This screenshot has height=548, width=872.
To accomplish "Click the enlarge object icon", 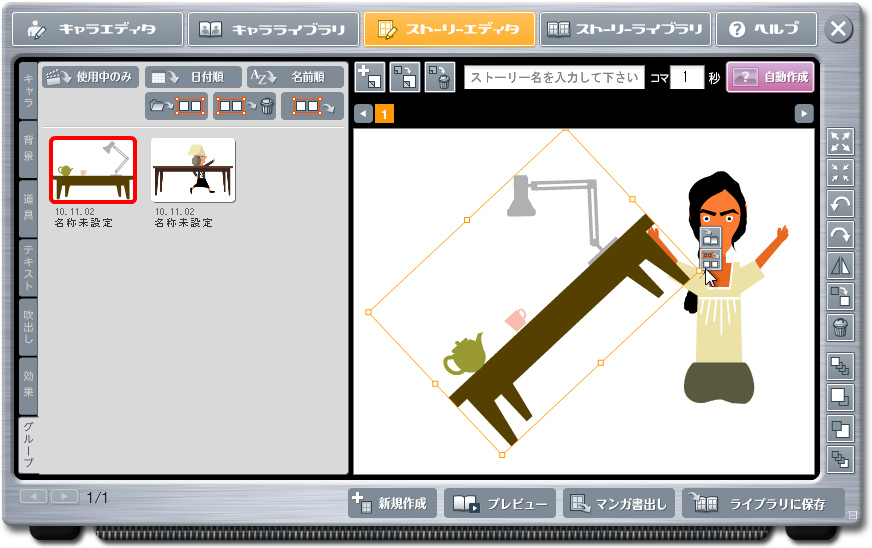I will [x=840, y=142].
